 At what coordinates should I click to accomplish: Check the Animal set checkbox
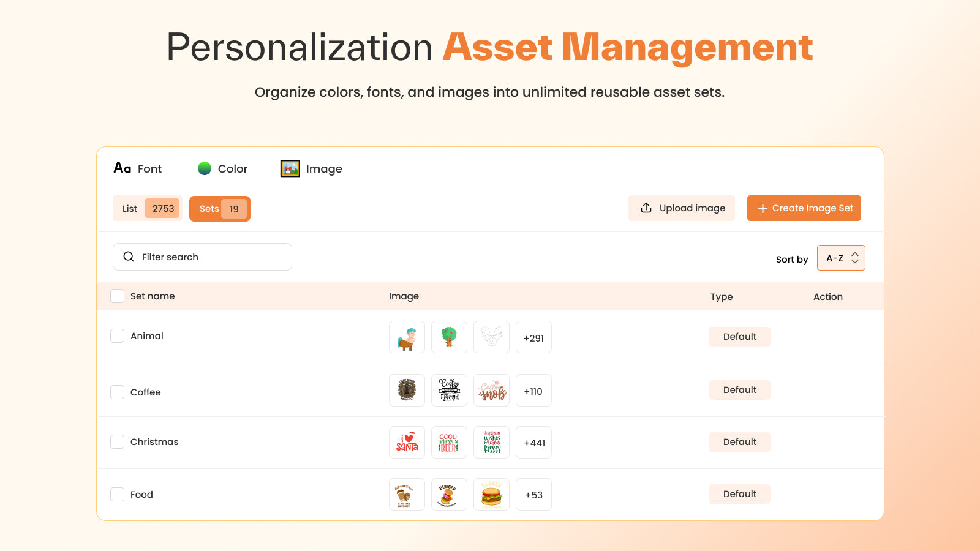click(117, 335)
